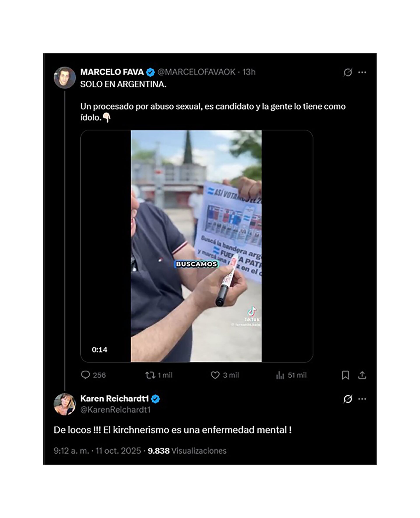Play the embedded TikTok video

point(196,246)
